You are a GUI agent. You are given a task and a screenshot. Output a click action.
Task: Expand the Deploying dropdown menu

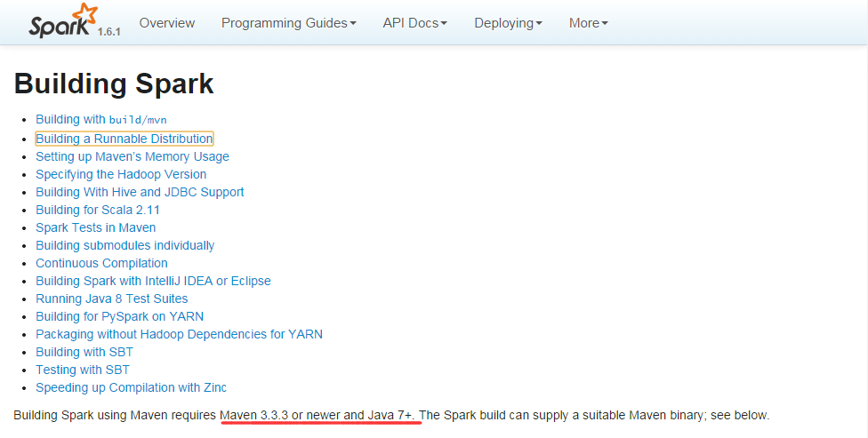[508, 23]
